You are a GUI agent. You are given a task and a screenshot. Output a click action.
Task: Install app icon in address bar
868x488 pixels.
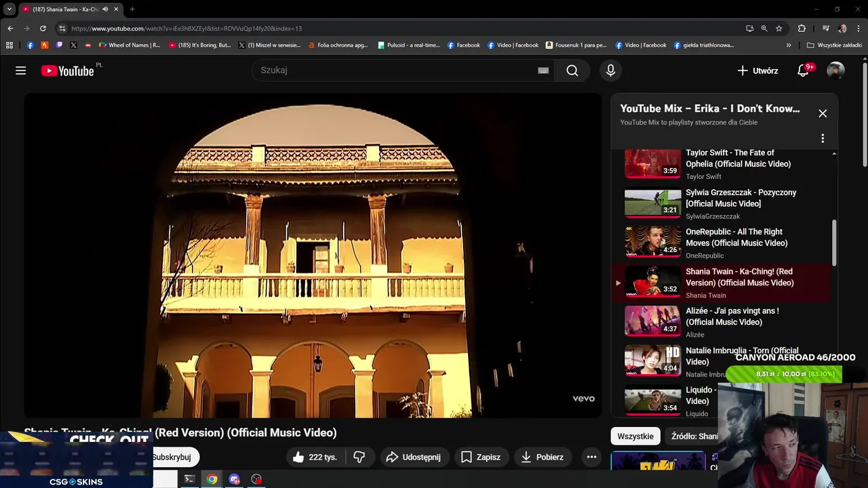pyautogui.click(x=749, y=28)
